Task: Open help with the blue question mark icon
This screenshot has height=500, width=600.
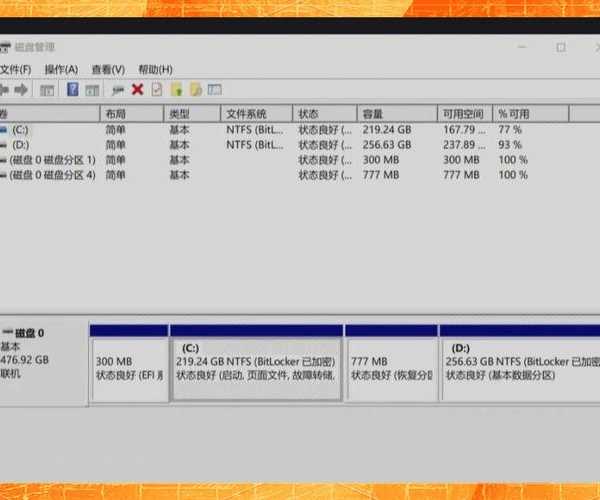Action: coord(73,90)
